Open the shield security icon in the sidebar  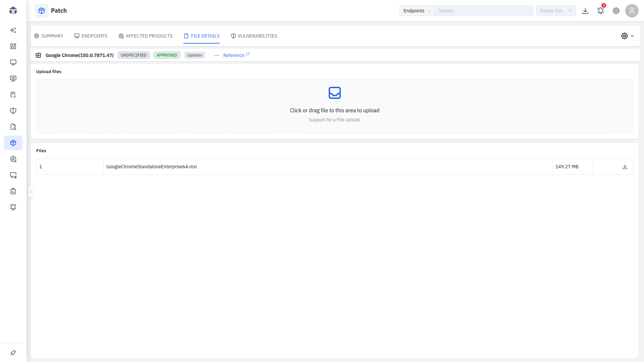pyautogui.click(x=13, y=111)
